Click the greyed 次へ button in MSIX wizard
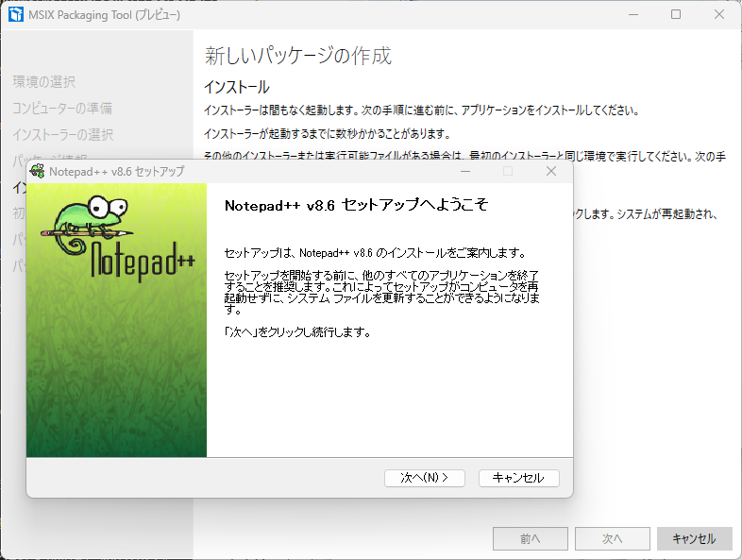The width and height of the screenshot is (742, 560). click(x=612, y=538)
